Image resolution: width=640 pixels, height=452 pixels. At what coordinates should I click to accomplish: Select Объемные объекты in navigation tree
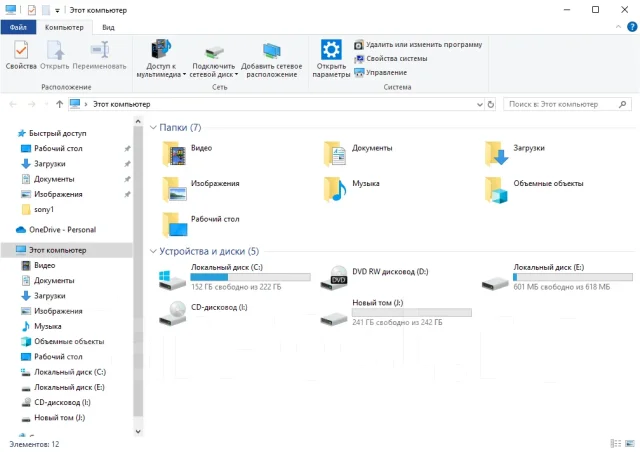(62, 341)
